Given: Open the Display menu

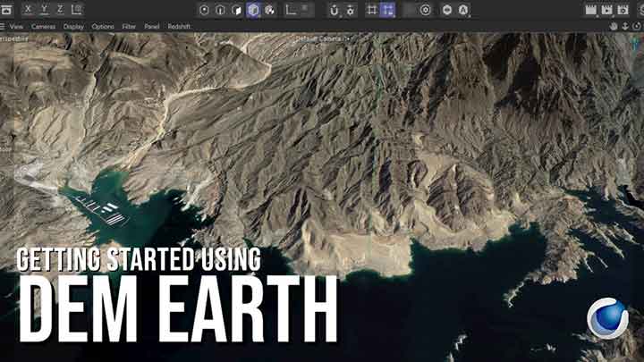Looking at the screenshot, I should pyautogui.click(x=73, y=26).
